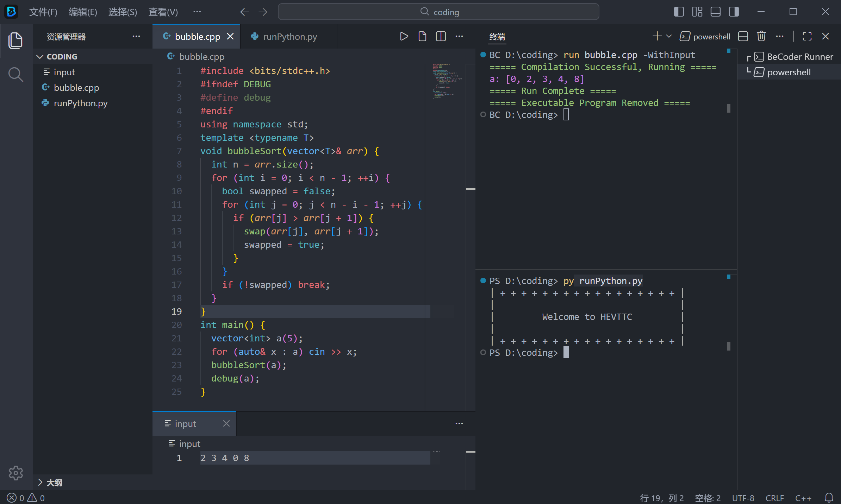Open the 文件(F) menu

click(x=43, y=12)
